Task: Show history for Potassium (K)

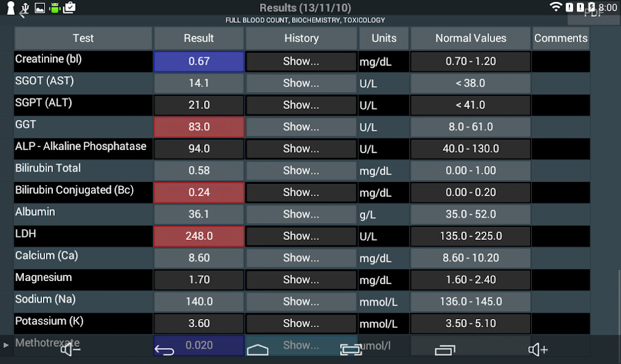Action: point(301,323)
